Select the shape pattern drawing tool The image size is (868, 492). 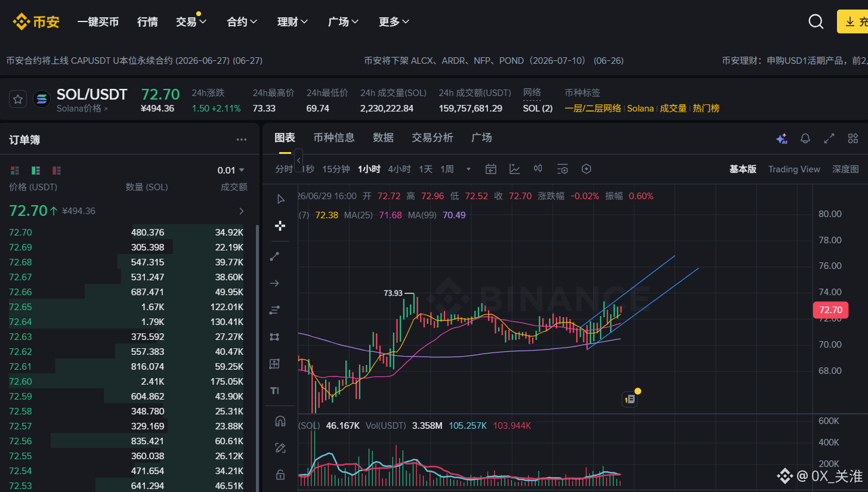(274, 337)
